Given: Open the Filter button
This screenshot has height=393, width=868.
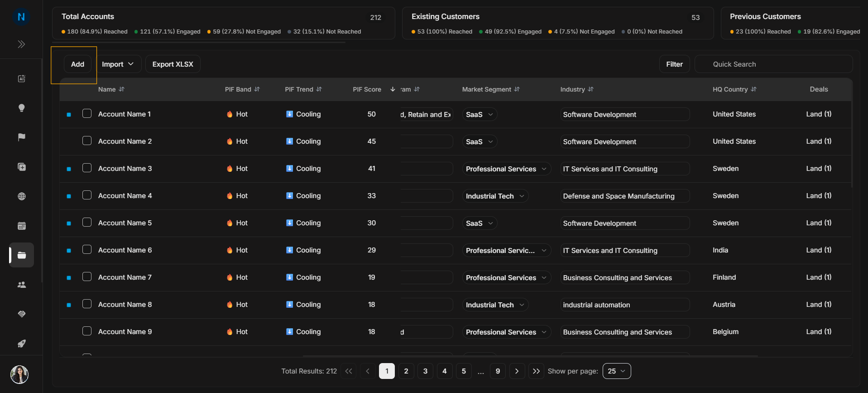Looking at the screenshot, I should pos(674,64).
